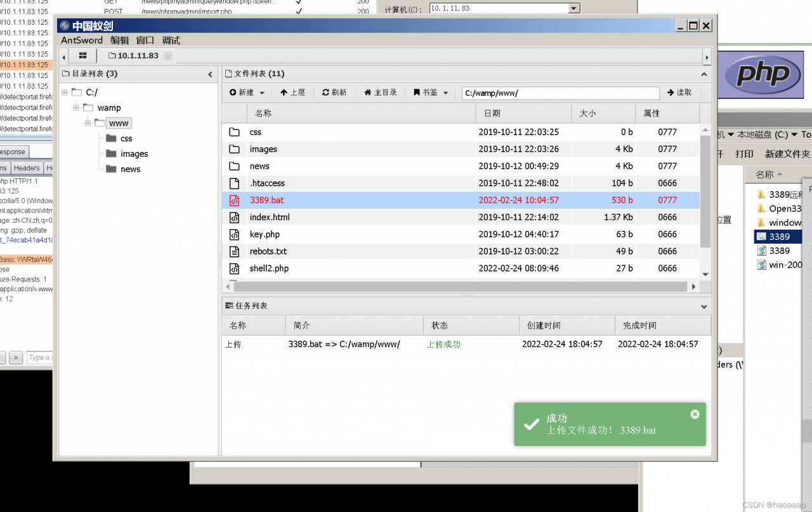Select the rebots.txt file name
This screenshot has width=812, height=512.
(268, 251)
